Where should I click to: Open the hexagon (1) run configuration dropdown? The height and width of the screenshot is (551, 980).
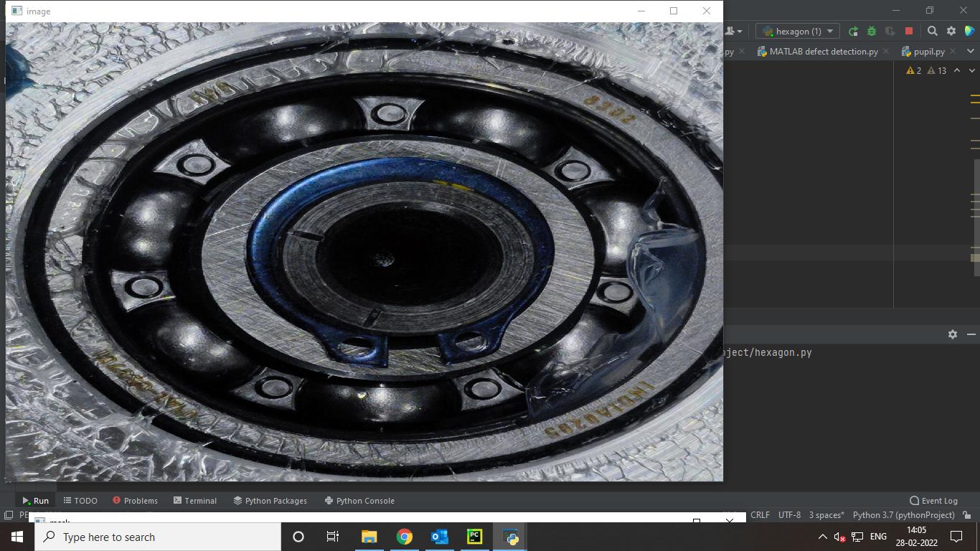pos(797,31)
